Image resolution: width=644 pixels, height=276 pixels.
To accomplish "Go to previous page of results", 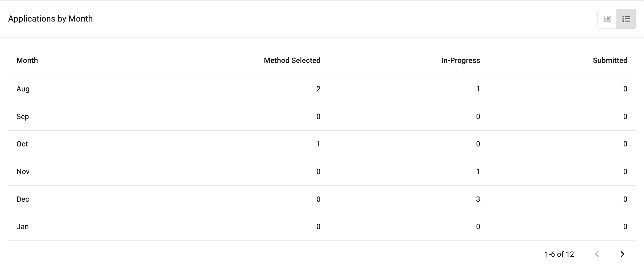I will point(597,254).
